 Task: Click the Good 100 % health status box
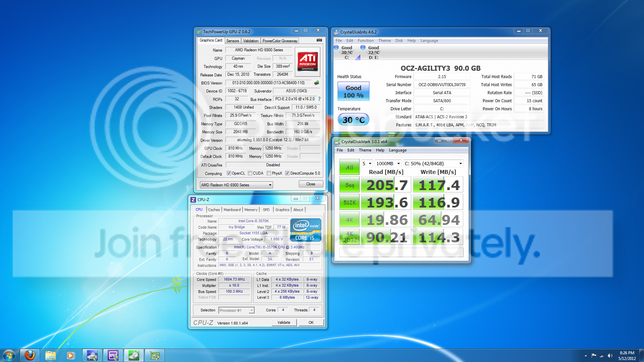(x=353, y=92)
